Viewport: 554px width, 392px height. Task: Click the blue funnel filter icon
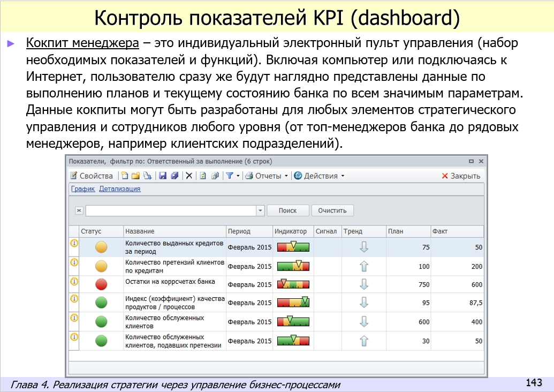(229, 176)
